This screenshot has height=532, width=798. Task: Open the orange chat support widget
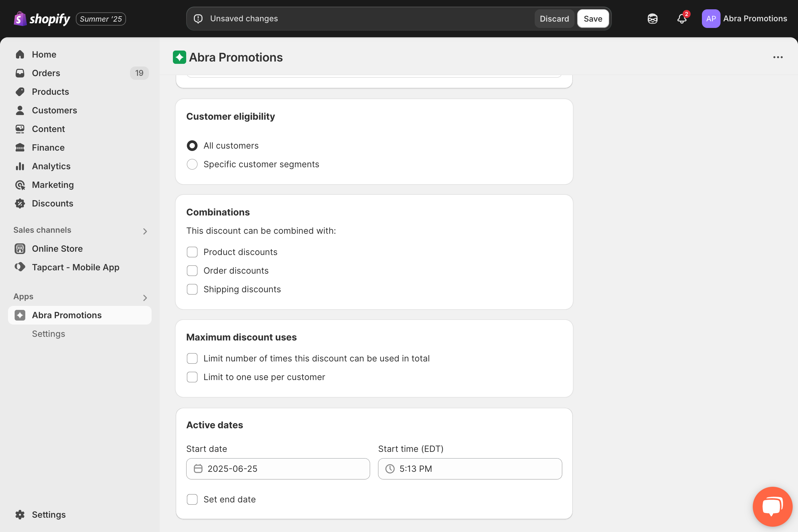coord(772,506)
